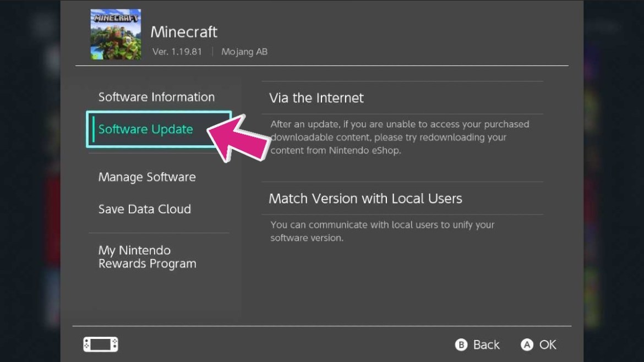Click the local users description text
Screen dimensions: 644x362
(x=382, y=231)
